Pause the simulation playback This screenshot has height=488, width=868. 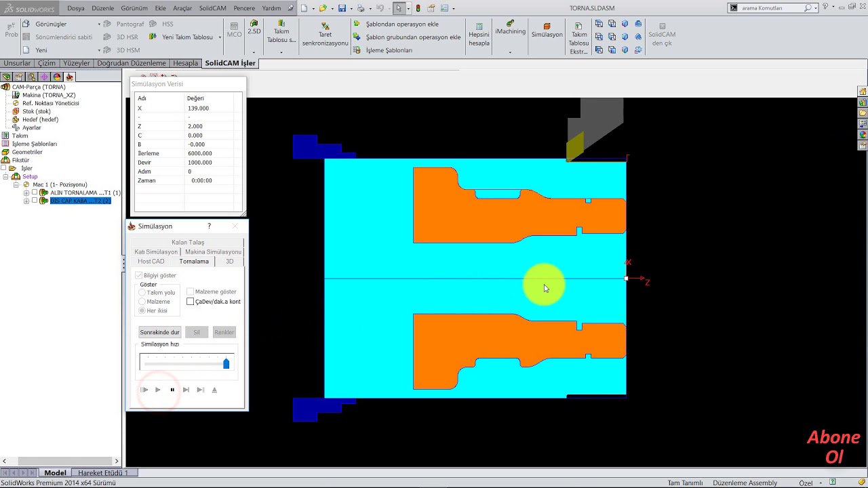point(172,390)
